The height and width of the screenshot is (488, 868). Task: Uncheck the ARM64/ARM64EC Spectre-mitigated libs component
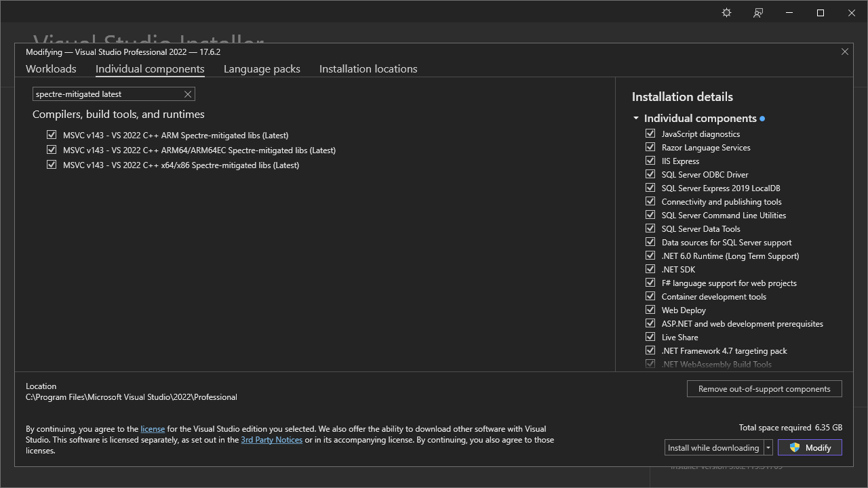click(x=52, y=150)
